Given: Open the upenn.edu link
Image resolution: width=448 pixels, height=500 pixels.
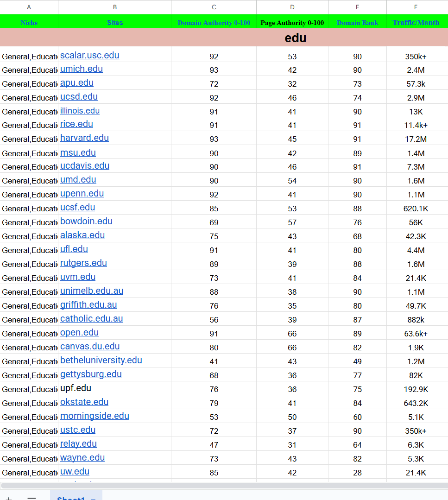Looking at the screenshot, I should pyautogui.click(x=82, y=194).
